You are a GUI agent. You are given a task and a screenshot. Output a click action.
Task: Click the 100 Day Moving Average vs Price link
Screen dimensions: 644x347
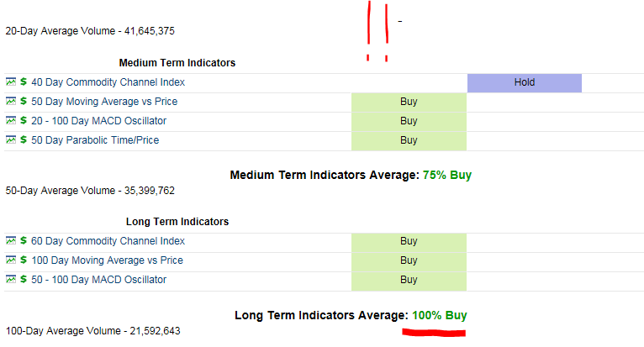pyautogui.click(x=107, y=260)
